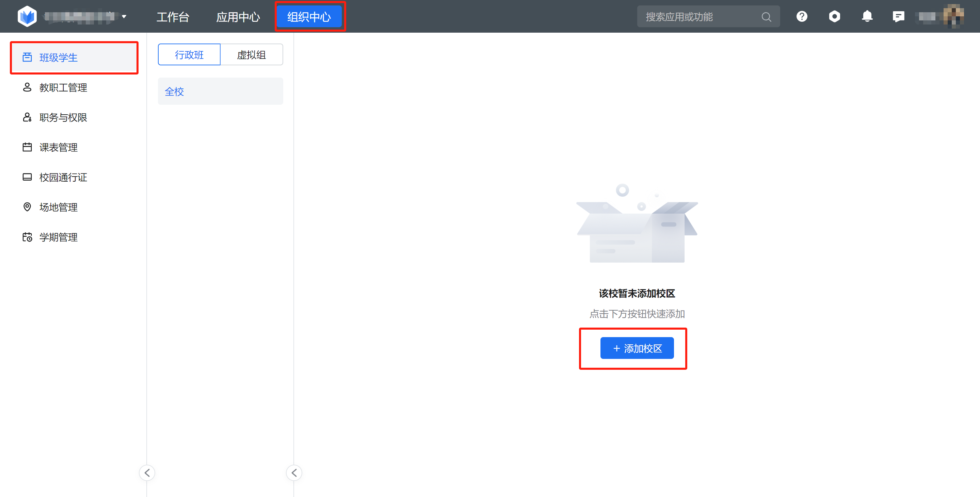Click the + 添加校区 button
980x497 pixels.
point(637,348)
